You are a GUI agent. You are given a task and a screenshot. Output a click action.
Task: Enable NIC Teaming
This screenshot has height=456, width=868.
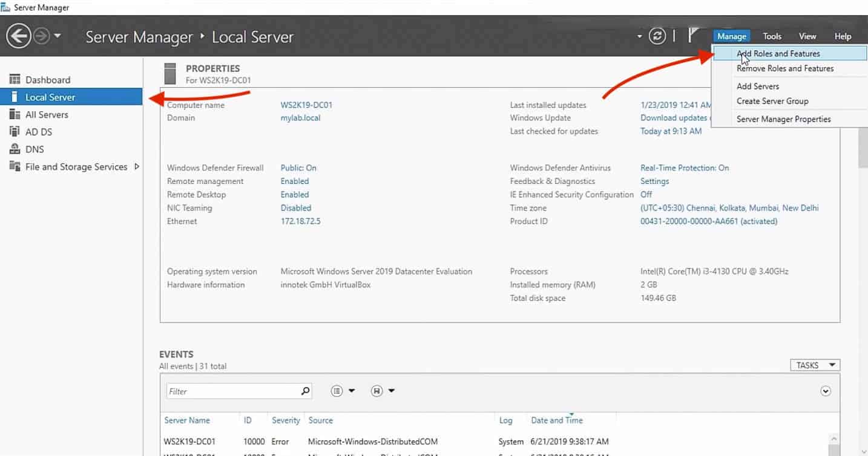295,207
